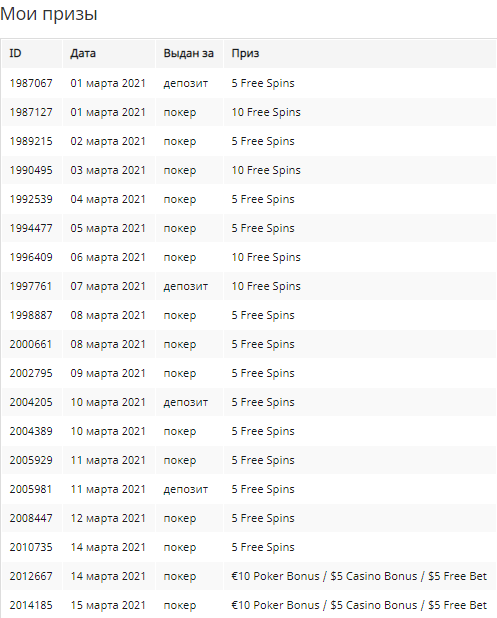This screenshot has height=618, width=497.
Task: Click the 09 марта 2021 date cell
Action: pyautogui.click(x=108, y=373)
